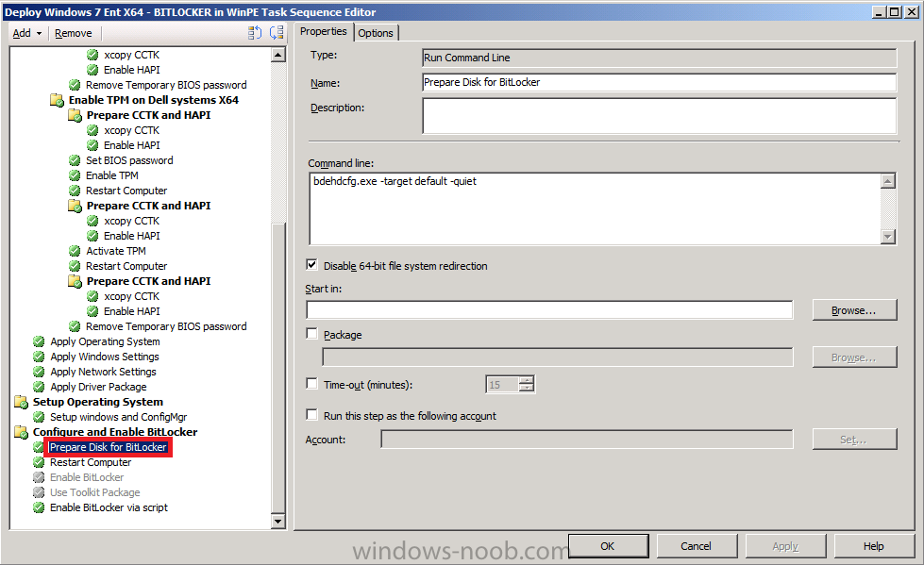
Task: Click the task sequence tree scroll down arrow
Action: (x=277, y=522)
